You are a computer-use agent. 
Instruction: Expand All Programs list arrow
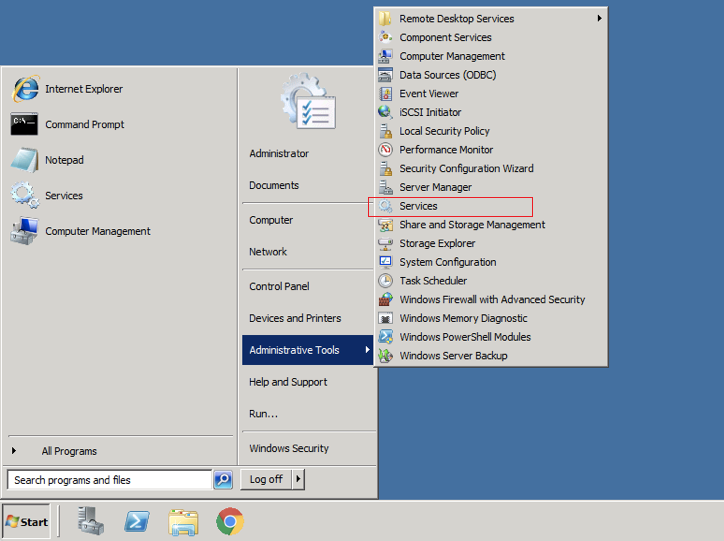coord(14,451)
